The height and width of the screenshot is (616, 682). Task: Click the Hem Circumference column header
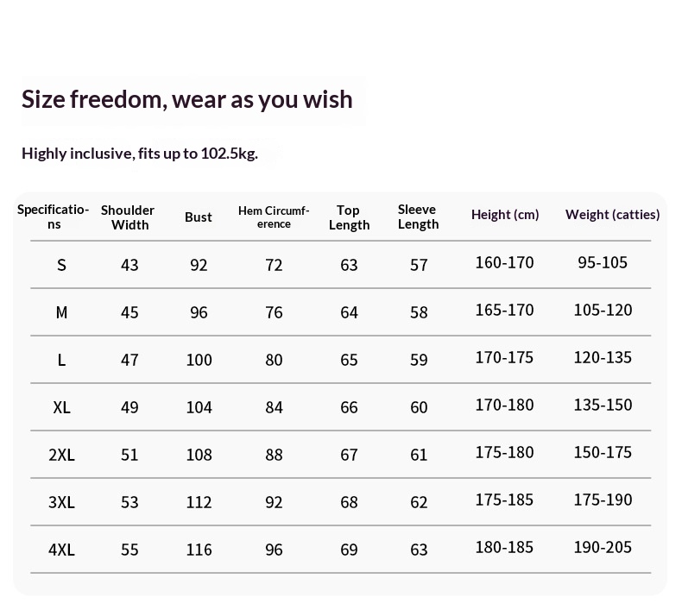(x=274, y=217)
